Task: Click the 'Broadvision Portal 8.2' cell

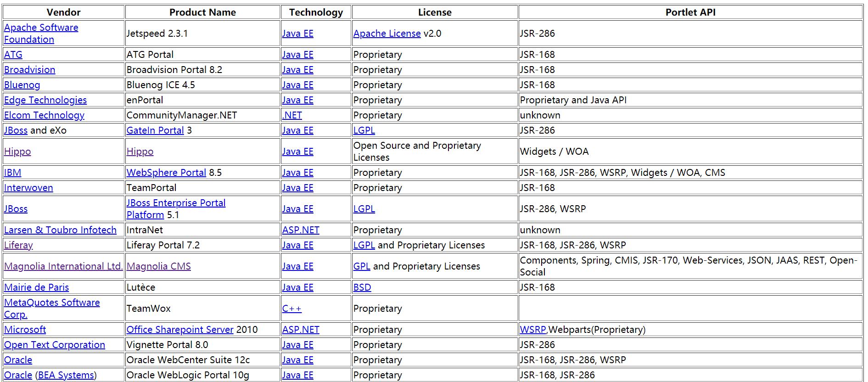Action: click(x=202, y=70)
